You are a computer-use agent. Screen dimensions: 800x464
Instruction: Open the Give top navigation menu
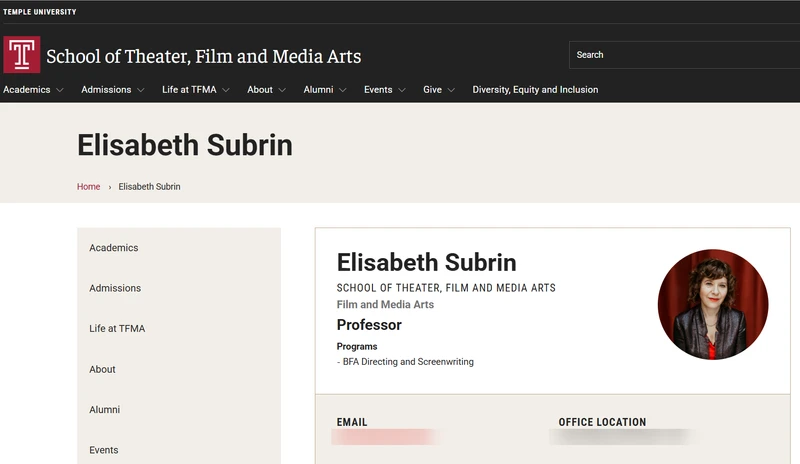click(432, 90)
